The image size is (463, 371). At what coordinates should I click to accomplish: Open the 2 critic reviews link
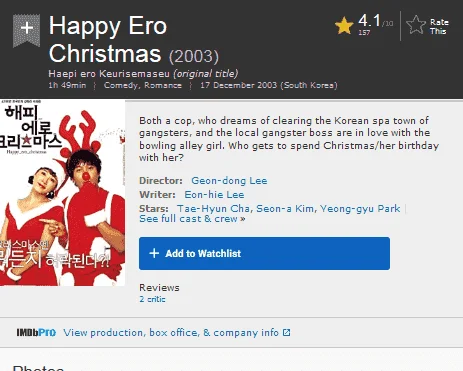(x=152, y=299)
